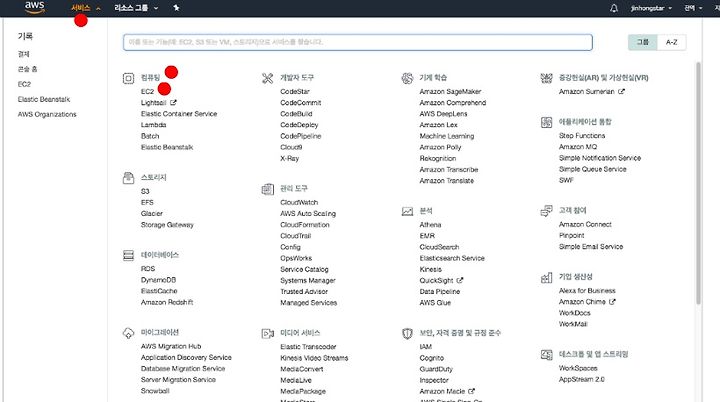The image size is (720, 402).
Task: Click external link icon beside Amazon Sumerian
Action: tap(621, 91)
